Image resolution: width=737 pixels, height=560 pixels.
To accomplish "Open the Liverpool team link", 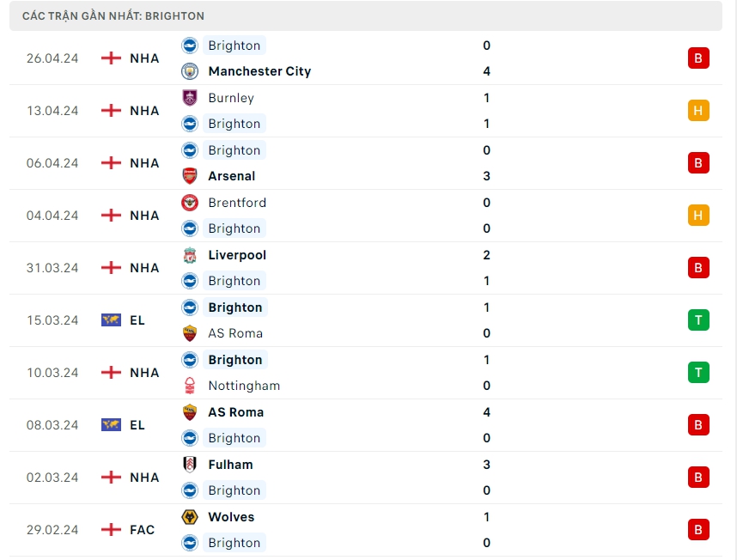I will (237, 255).
